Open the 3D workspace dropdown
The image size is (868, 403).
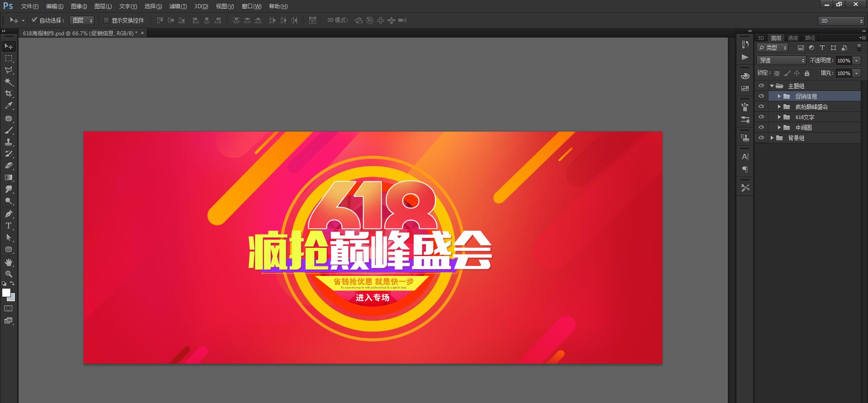(x=841, y=21)
